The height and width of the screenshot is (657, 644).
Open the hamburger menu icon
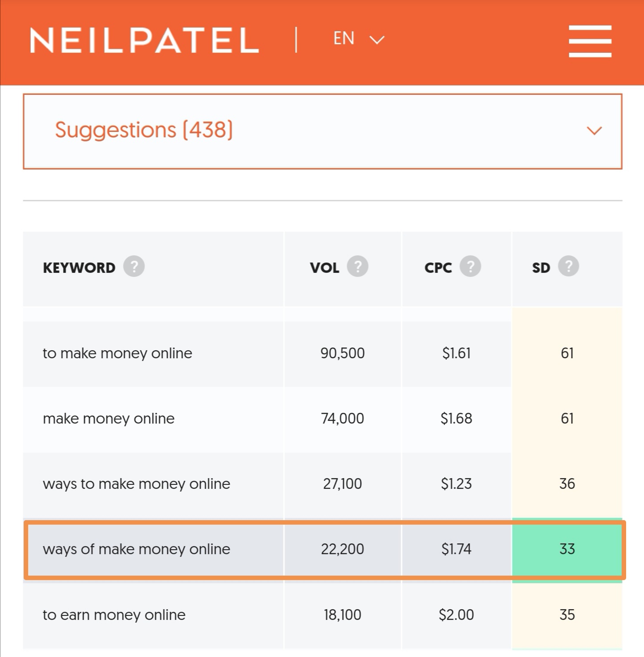pos(590,41)
